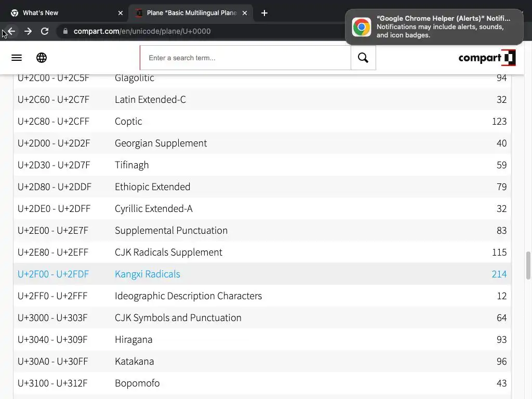Click the count 83 for Supplemental Punctuation
Screen dimensions: 532x399
click(x=501, y=230)
